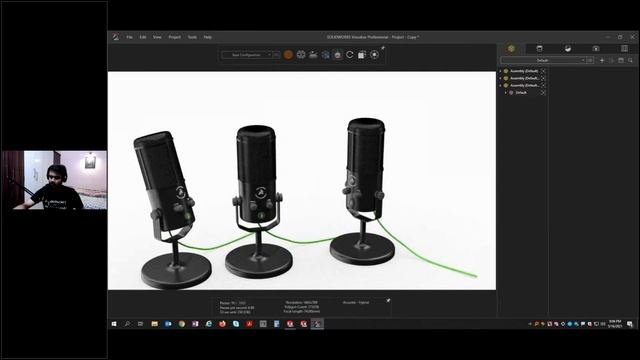Image resolution: width=640 pixels, height=360 pixels.
Task: Click the window layout icon beside the palette search
Action: point(621,60)
